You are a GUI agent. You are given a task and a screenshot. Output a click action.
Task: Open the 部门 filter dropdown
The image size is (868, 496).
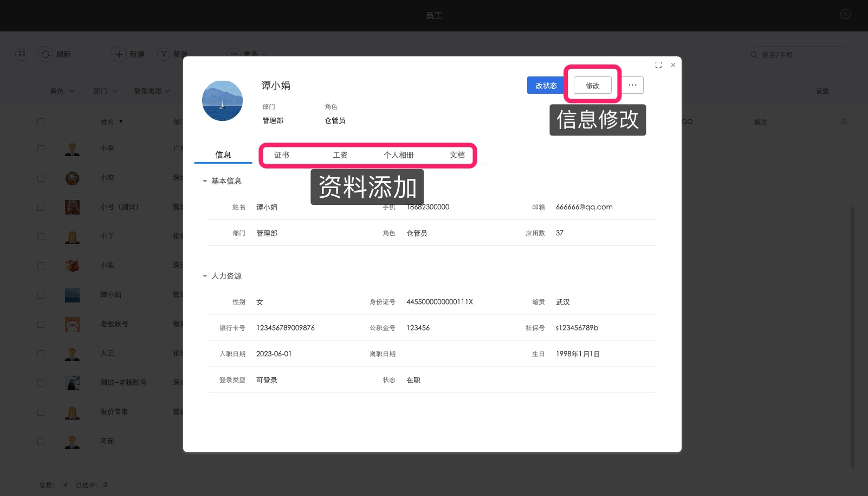[105, 91]
